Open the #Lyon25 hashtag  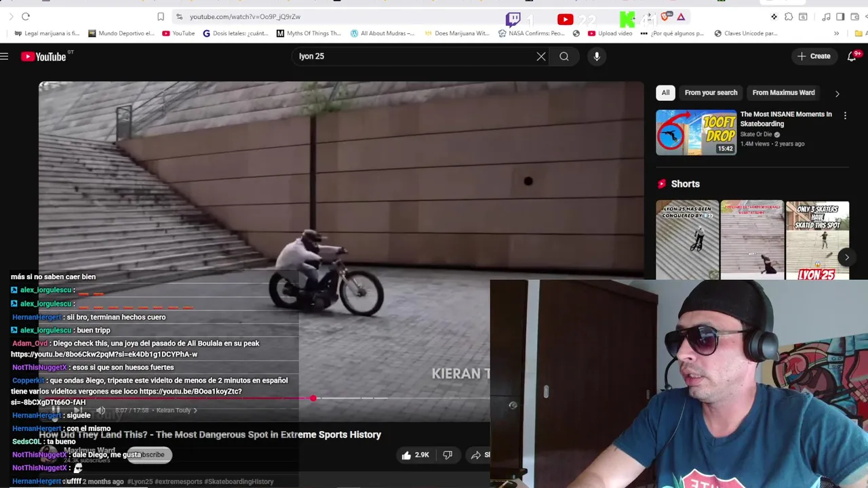point(140,482)
